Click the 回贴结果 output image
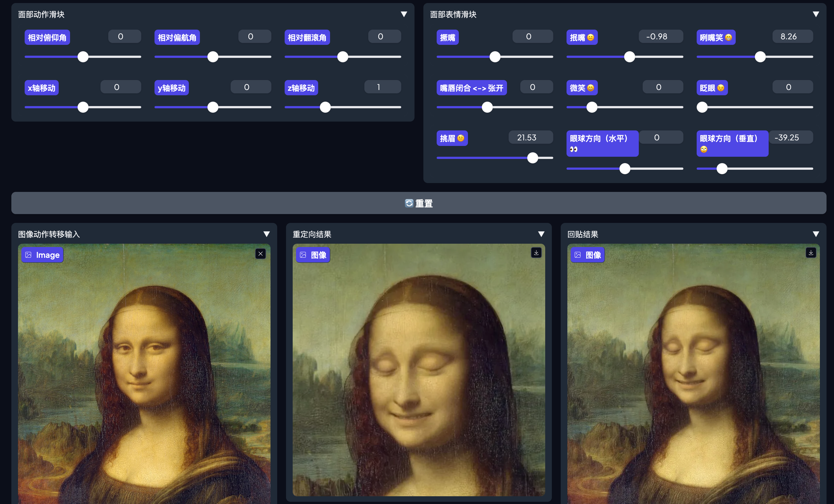 click(x=694, y=374)
